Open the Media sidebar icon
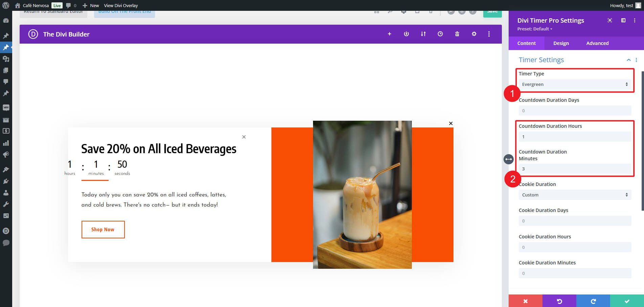The image size is (644, 307). [x=6, y=59]
